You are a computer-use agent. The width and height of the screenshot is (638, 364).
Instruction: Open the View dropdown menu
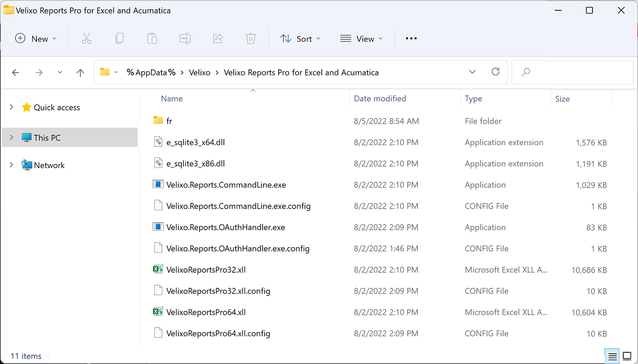point(361,39)
